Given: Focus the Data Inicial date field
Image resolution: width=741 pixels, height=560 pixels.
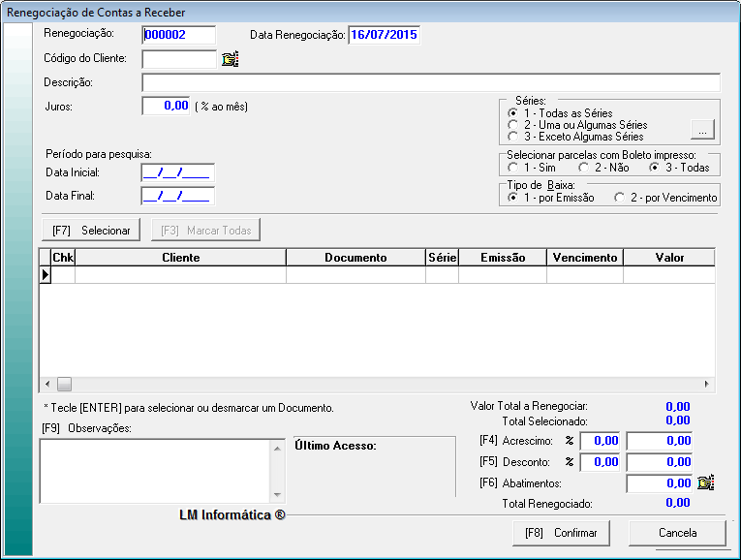Looking at the screenshot, I should (x=177, y=172).
